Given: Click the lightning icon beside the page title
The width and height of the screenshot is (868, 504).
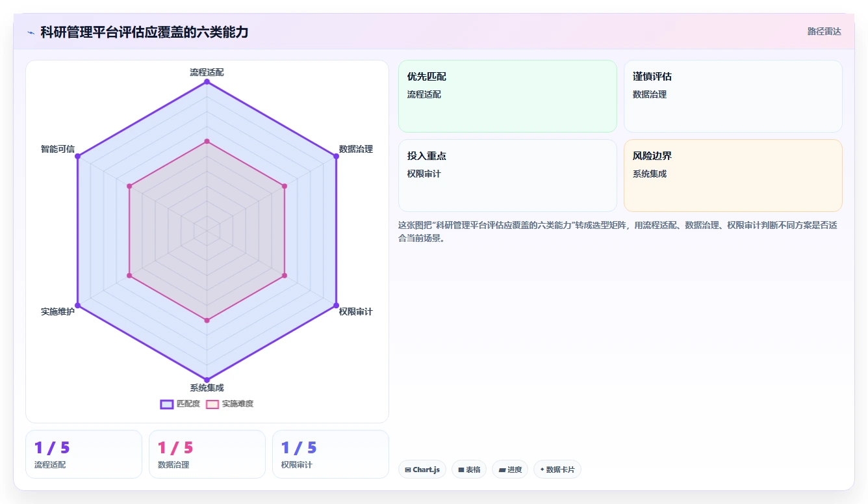Looking at the screenshot, I should pos(31,33).
